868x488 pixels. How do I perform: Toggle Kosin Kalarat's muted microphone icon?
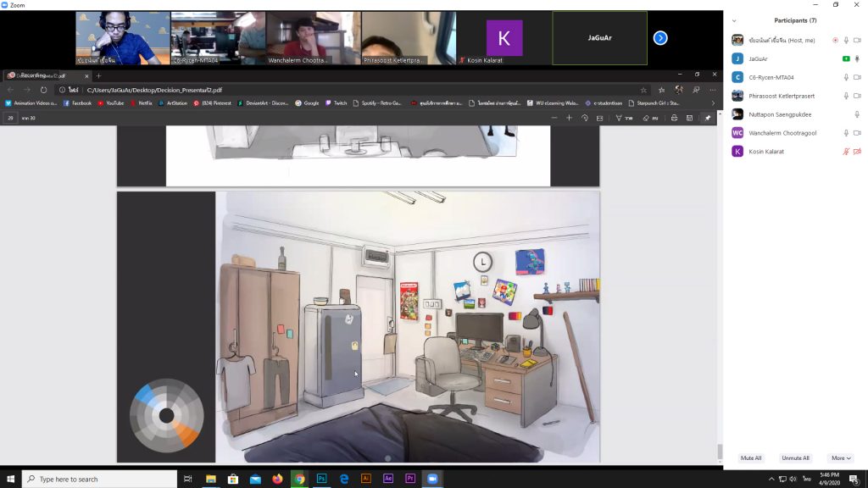click(845, 152)
